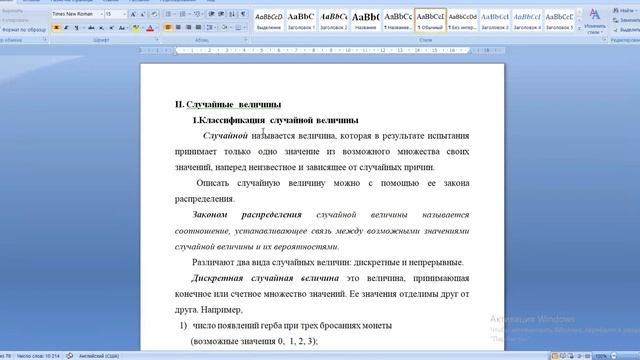
Task: Open the font name dropdown
Action: 101,14
